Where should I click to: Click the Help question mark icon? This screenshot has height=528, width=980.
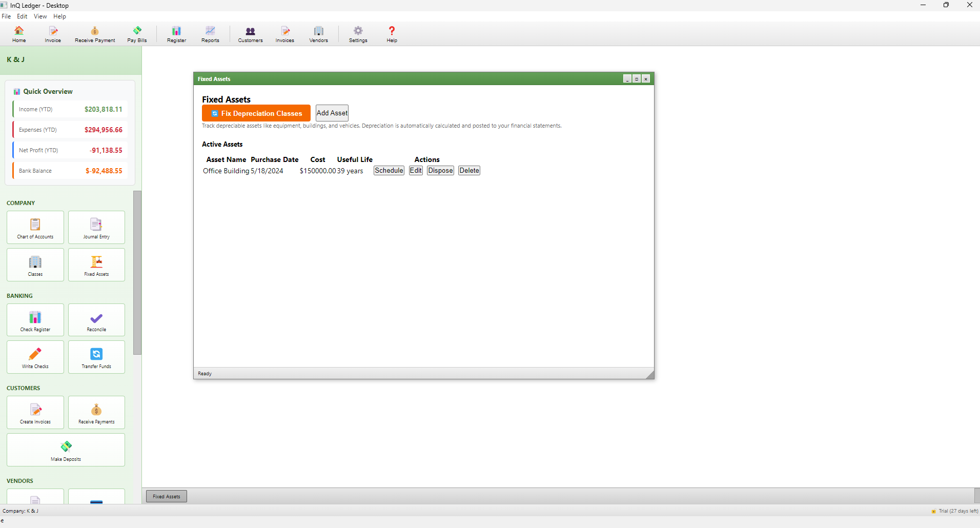tap(392, 34)
